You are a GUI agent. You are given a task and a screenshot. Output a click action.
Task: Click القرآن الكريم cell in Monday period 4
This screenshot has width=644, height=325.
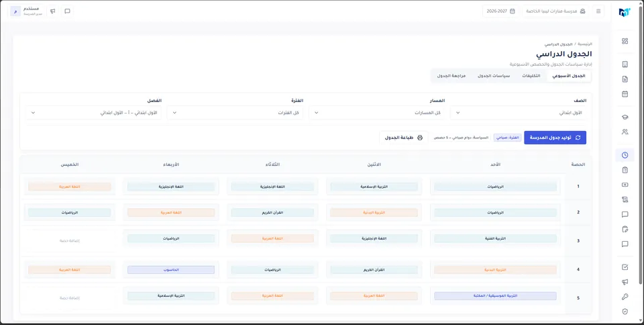point(374,270)
